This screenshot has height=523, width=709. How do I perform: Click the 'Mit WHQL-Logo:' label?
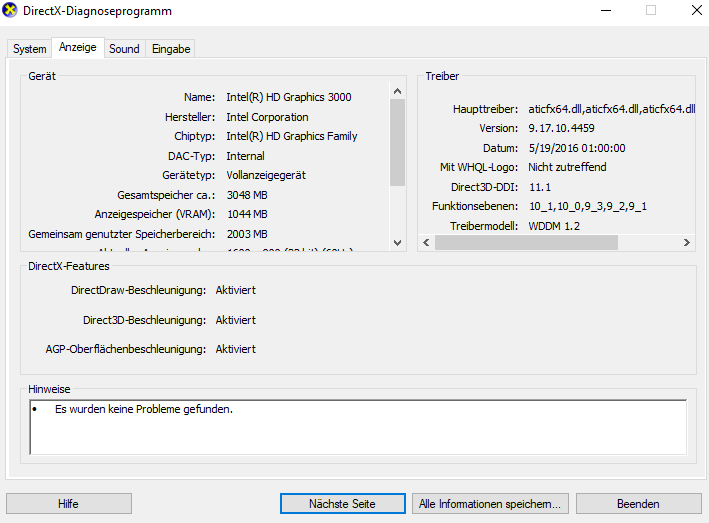[479, 167]
